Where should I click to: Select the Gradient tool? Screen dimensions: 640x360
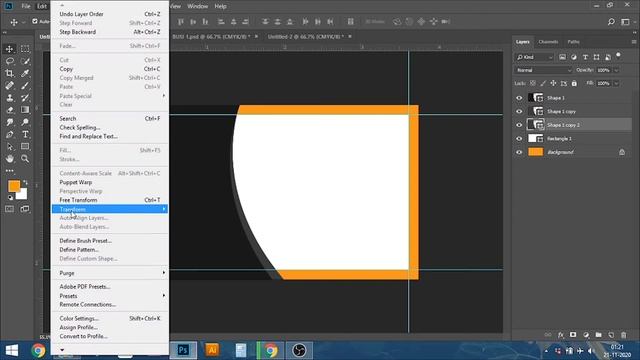[25, 110]
